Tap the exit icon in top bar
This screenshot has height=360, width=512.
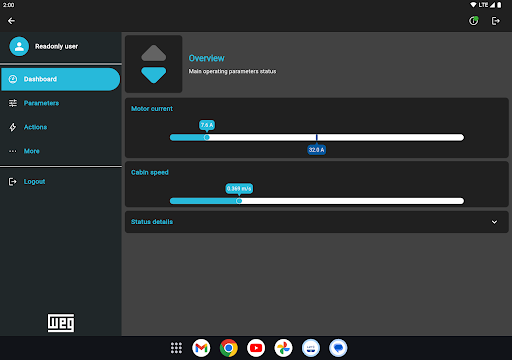coord(496,21)
